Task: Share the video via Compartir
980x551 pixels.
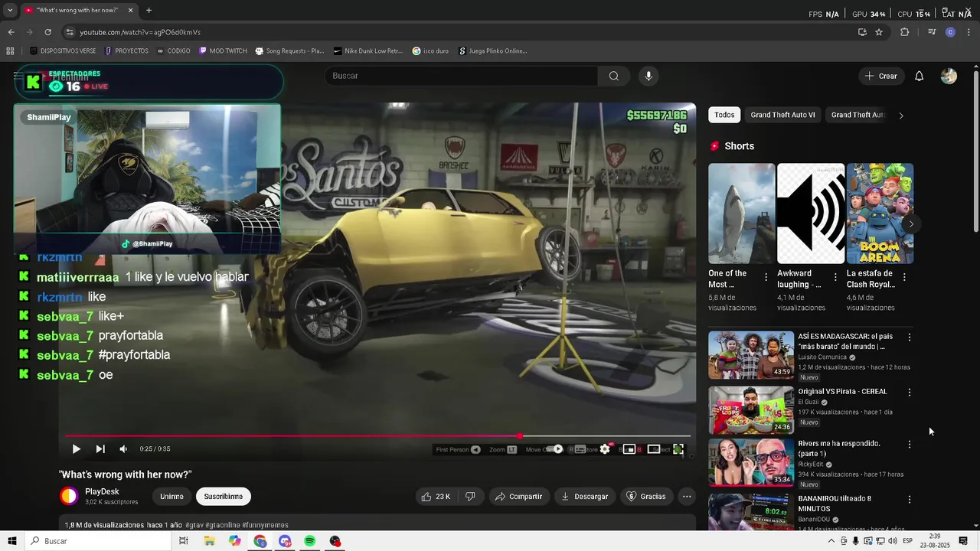Action: click(x=518, y=497)
